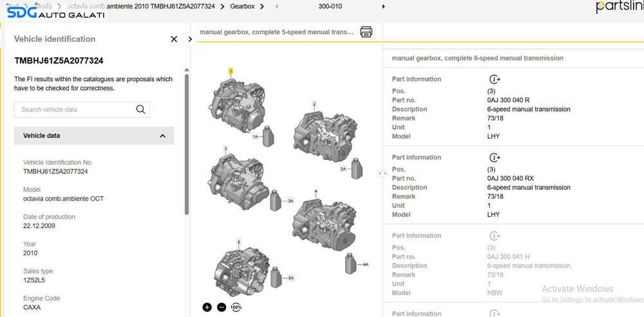Select the manual gearbox 5-speed tab title
Image resolution: width=644 pixels, height=317 pixels.
(276, 32)
